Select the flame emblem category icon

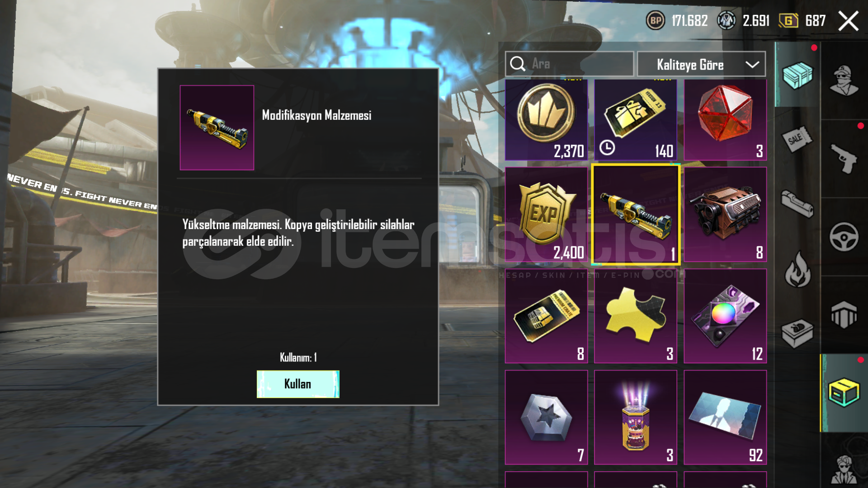(797, 270)
